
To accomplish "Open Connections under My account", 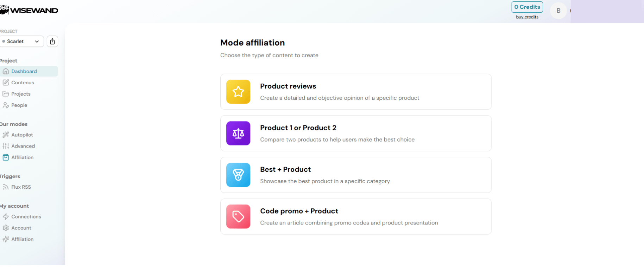I will tap(26, 217).
